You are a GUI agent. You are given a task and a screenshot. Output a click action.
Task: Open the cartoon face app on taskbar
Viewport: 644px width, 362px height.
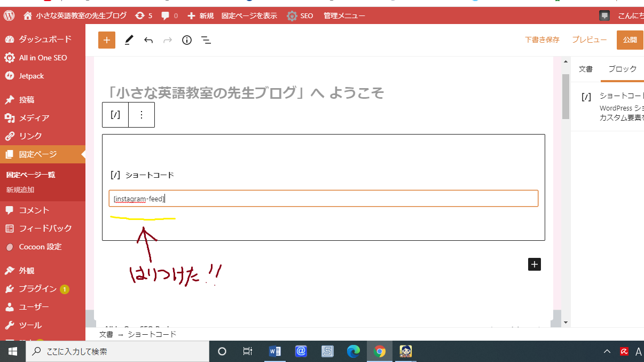(x=406, y=351)
